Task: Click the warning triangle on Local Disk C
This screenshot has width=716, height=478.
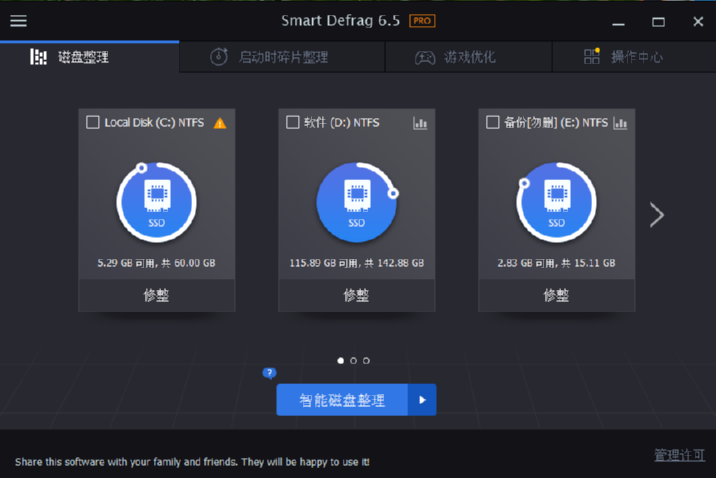Action: click(x=220, y=123)
